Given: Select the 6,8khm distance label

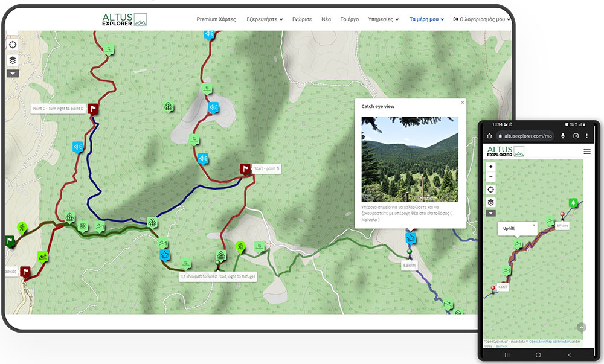Looking at the screenshot, I should pyautogui.click(x=410, y=266).
